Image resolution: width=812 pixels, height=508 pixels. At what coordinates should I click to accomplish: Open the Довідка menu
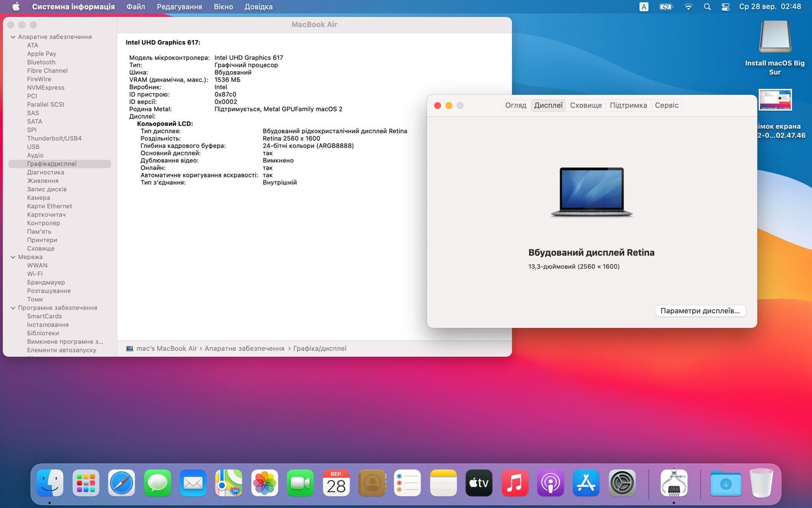pyautogui.click(x=258, y=7)
